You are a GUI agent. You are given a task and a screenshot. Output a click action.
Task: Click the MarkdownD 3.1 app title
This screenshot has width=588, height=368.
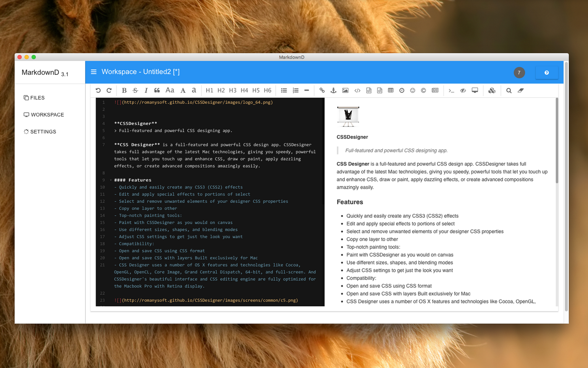pos(45,73)
